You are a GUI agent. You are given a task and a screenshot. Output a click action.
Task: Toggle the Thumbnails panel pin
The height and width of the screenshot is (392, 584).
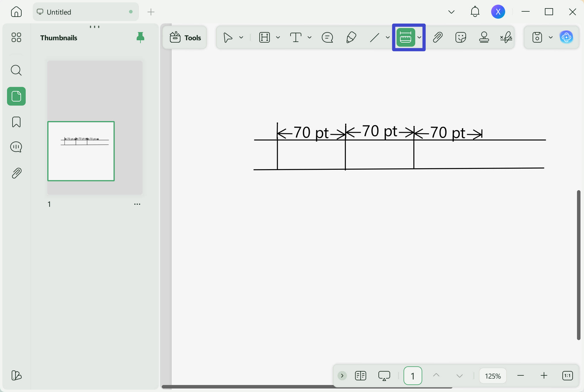coord(140,37)
